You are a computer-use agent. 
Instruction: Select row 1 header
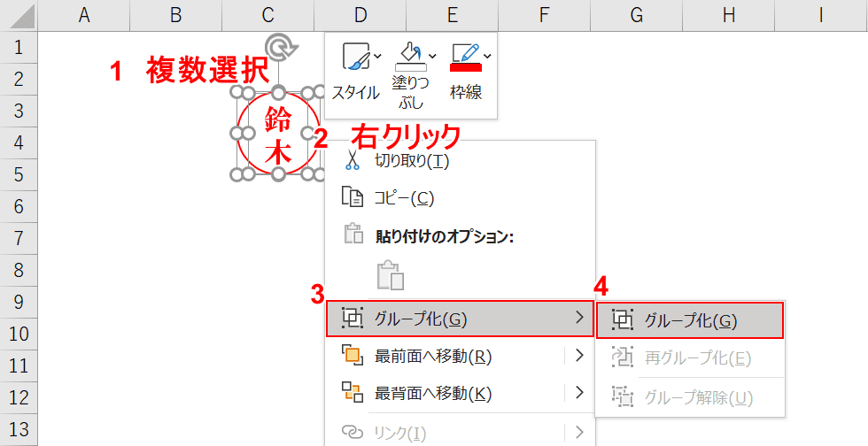point(19,47)
